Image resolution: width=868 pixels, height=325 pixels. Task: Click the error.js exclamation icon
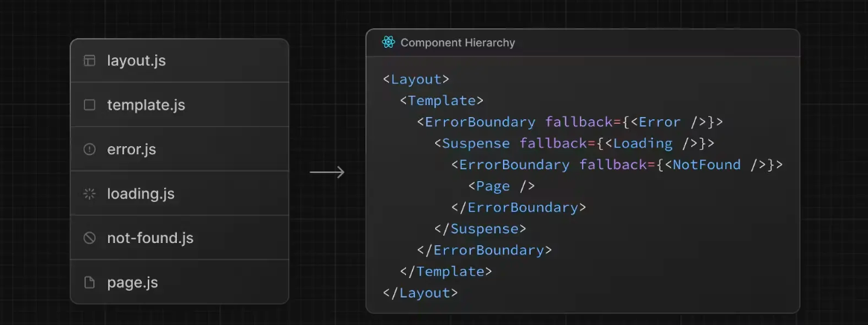click(90, 149)
